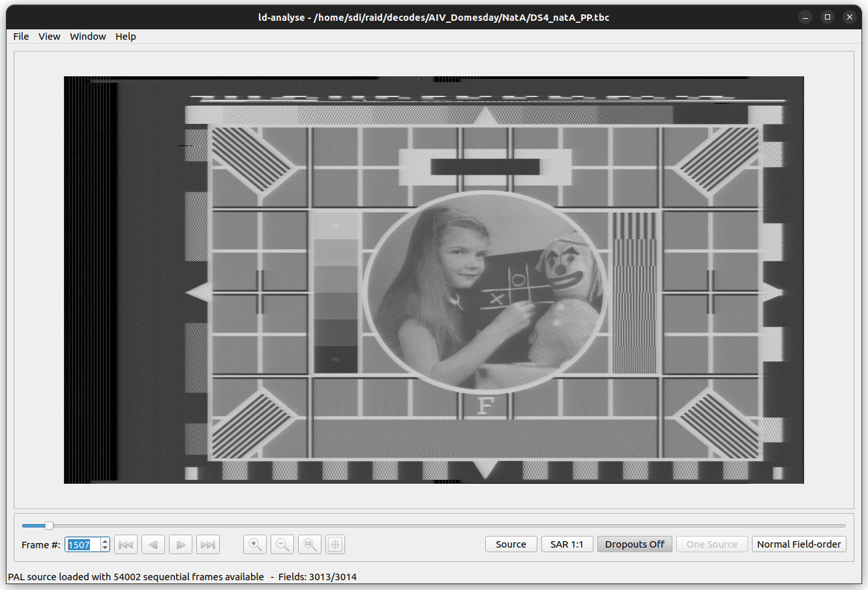The height and width of the screenshot is (590, 868).
Task: Increment frame number with up arrow
Action: coord(105,541)
